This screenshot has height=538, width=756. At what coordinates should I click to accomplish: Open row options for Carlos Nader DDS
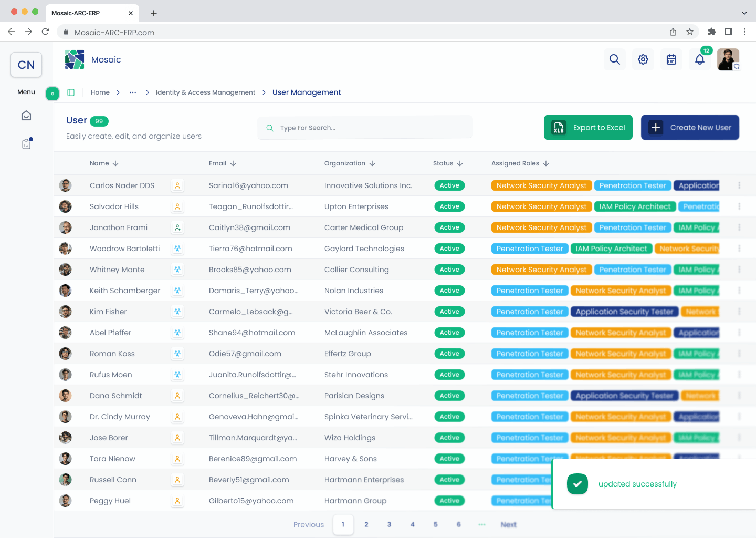[x=739, y=185]
